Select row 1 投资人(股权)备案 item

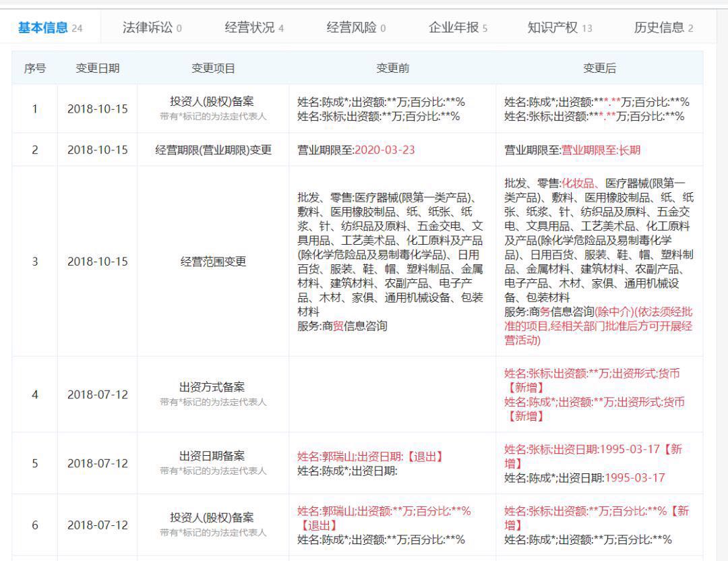coord(212,101)
